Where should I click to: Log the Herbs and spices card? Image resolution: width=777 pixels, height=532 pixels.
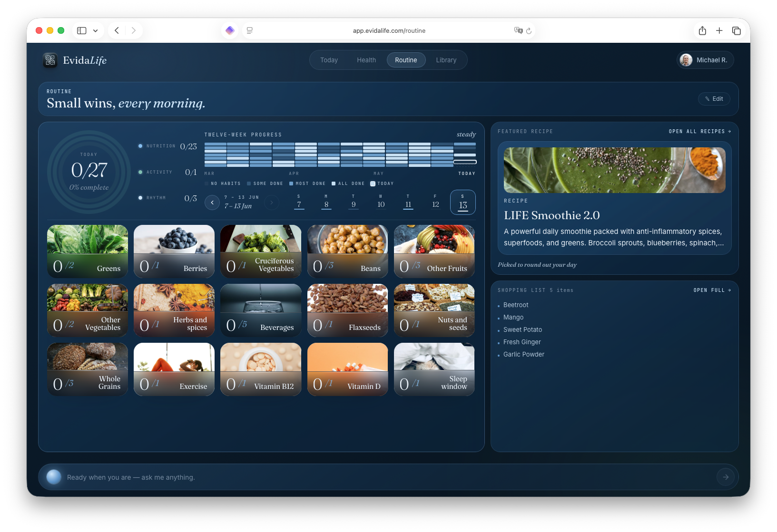174,310
